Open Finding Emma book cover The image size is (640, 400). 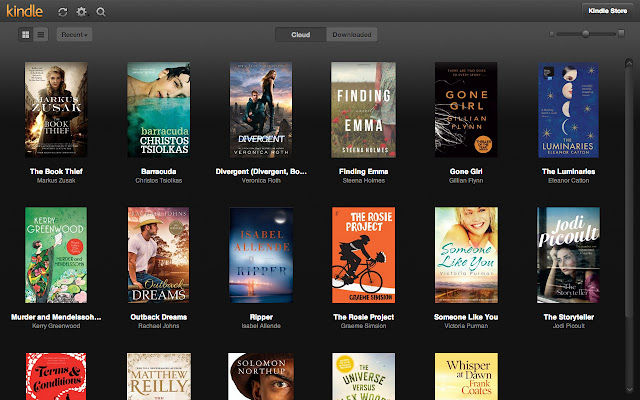coord(363,109)
